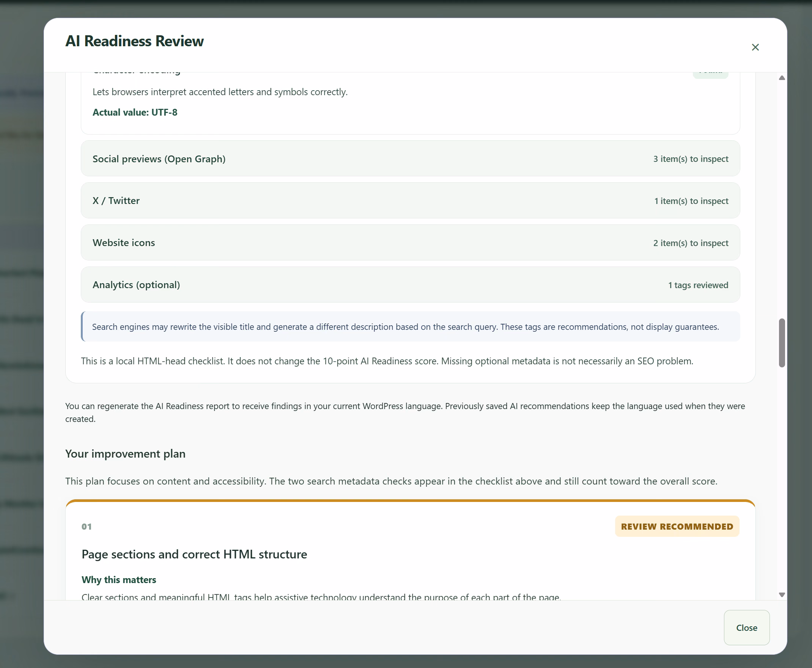
Task: Click the dialog's vertical scrollbar thumb
Action: click(782, 343)
